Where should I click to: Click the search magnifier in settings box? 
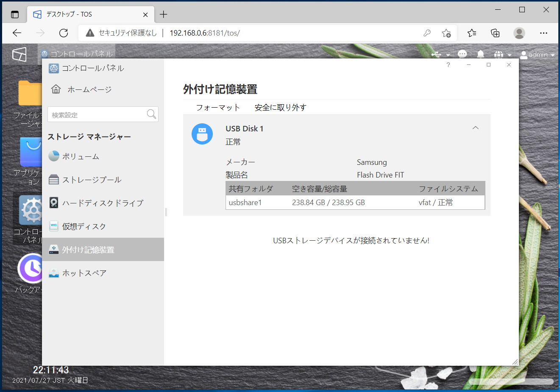[151, 114]
